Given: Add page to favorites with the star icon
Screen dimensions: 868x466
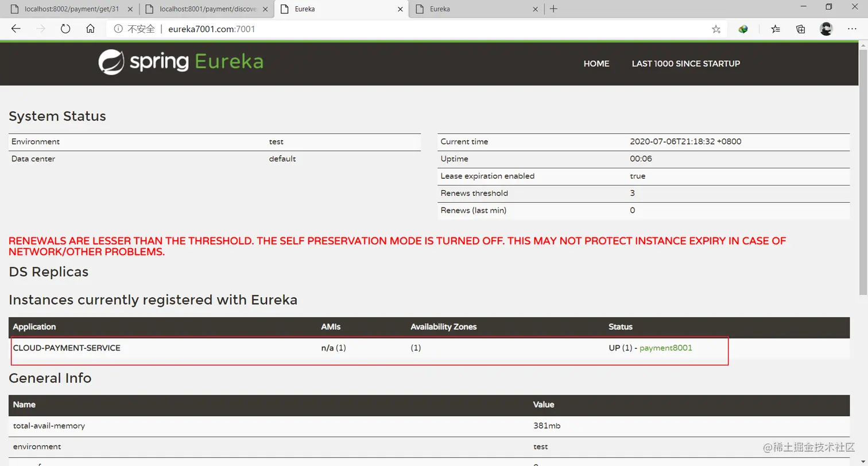Looking at the screenshot, I should click(x=716, y=29).
